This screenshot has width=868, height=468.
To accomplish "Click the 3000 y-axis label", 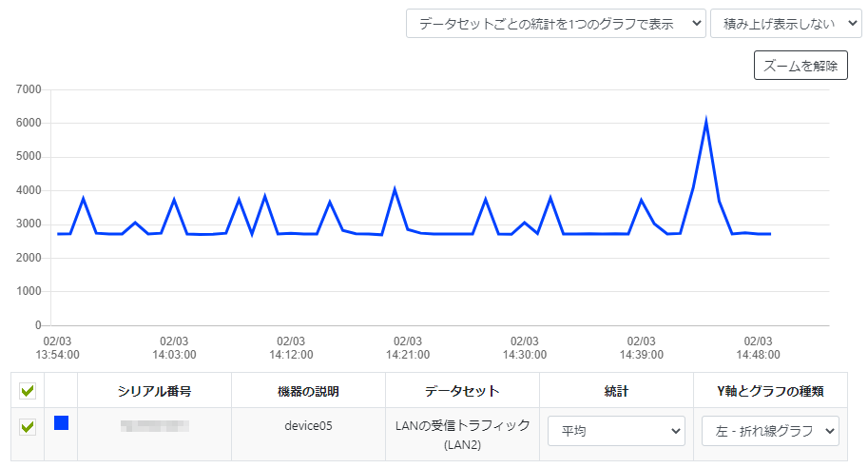I will coord(29,224).
